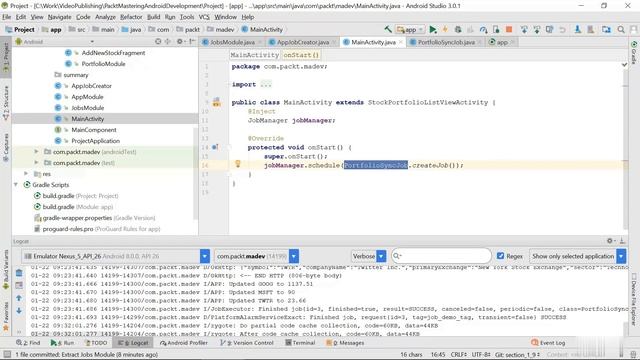640x360 pixels.
Task: Click the override gutter icon at onStart
Action: tap(214, 147)
